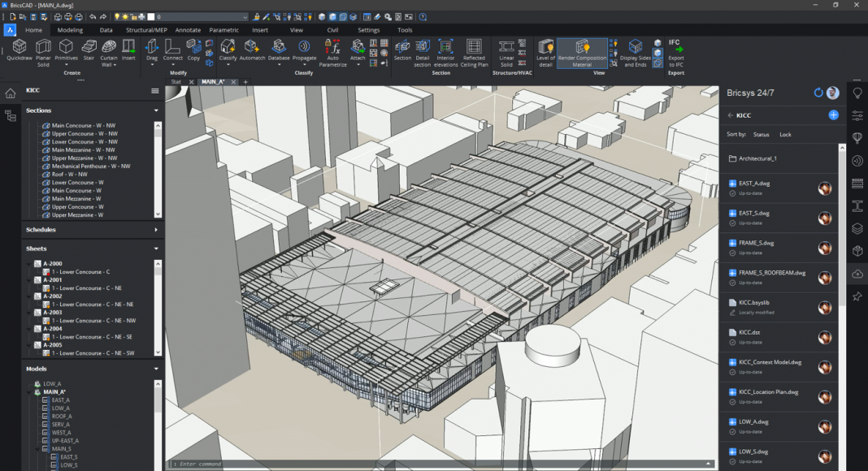Sort files by Status
Screen dimensions: 868x471
click(761, 135)
